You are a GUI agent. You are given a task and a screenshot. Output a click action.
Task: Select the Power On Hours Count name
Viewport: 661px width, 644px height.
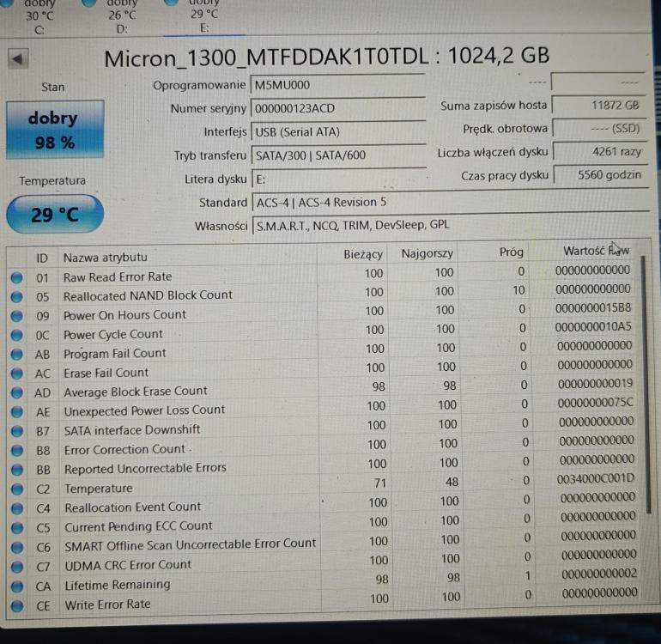pos(124,314)
